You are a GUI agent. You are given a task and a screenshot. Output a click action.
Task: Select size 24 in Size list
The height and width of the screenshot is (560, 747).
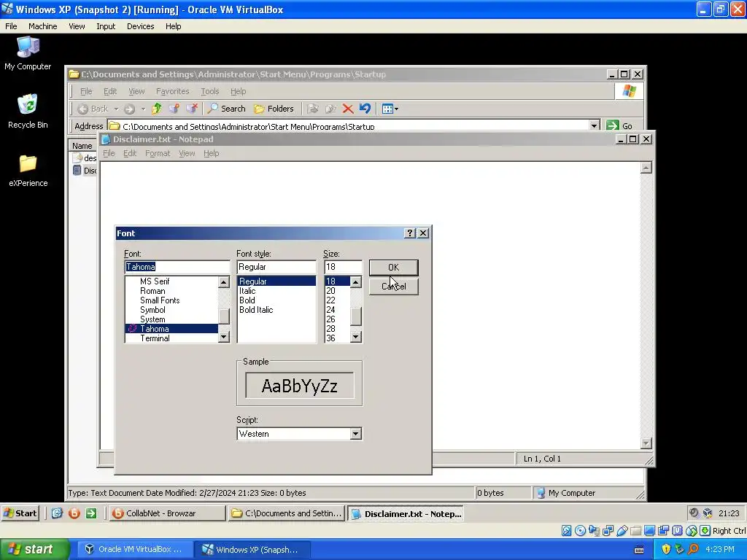pyautogui.click(x=330, y=310)
